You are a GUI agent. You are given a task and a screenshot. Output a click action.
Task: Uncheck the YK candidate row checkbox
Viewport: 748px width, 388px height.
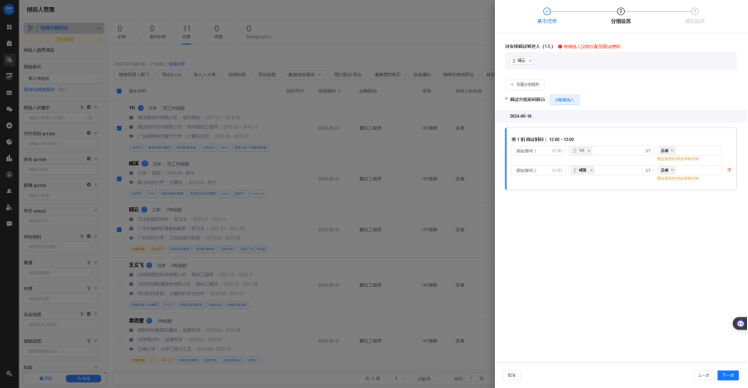119,128
